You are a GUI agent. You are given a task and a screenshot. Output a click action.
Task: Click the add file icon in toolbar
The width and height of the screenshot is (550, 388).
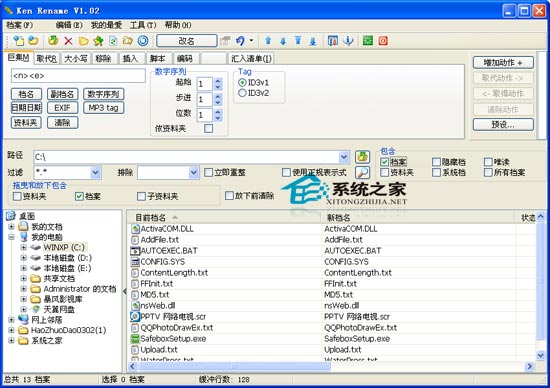click(x=18, y=41)
